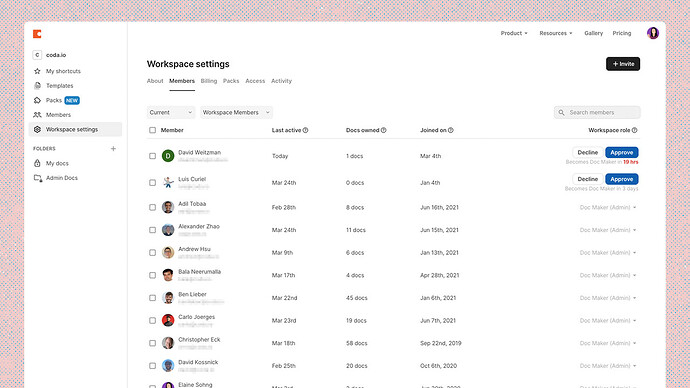Select Andrew Hsu's row checkbox

[152, 253]
